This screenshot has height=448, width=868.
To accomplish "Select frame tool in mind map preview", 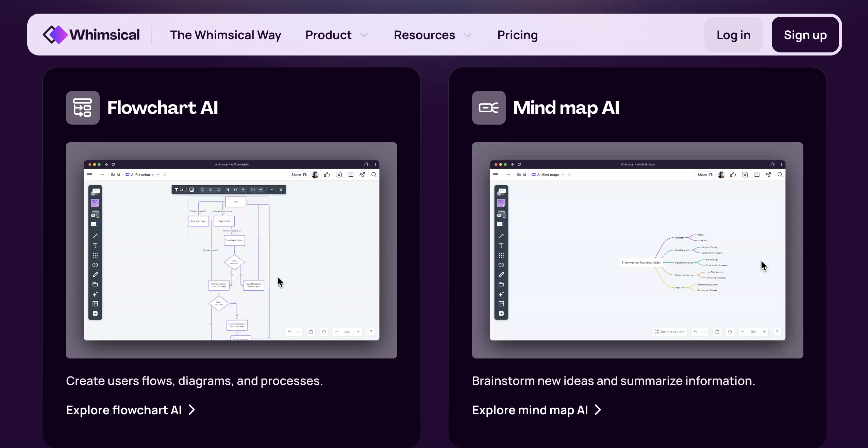I will tap(501, 284).
